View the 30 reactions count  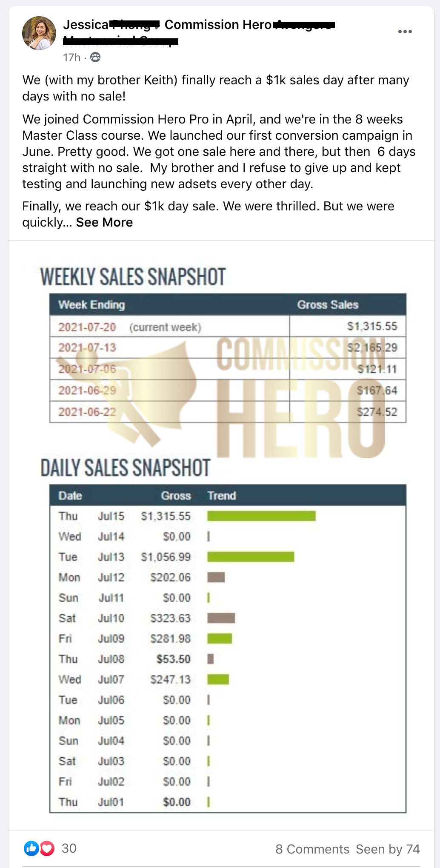tap(69, 848)
